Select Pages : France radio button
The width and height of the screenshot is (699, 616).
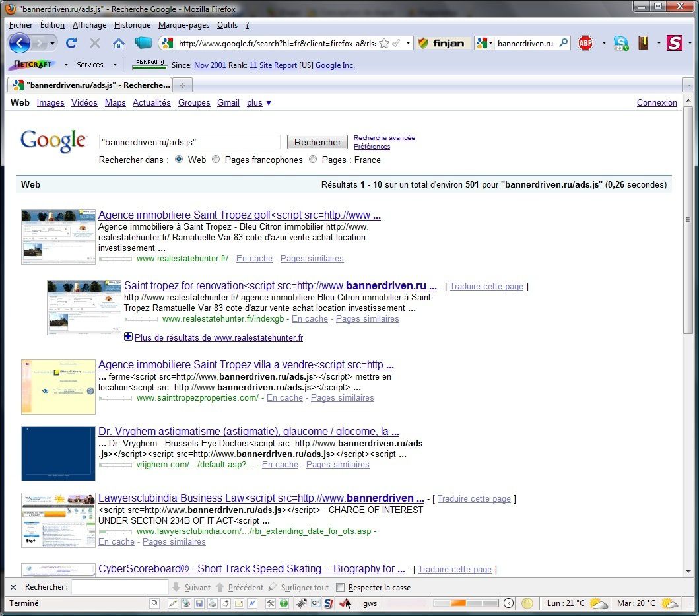pyautogui.click(x=313, y=159)
